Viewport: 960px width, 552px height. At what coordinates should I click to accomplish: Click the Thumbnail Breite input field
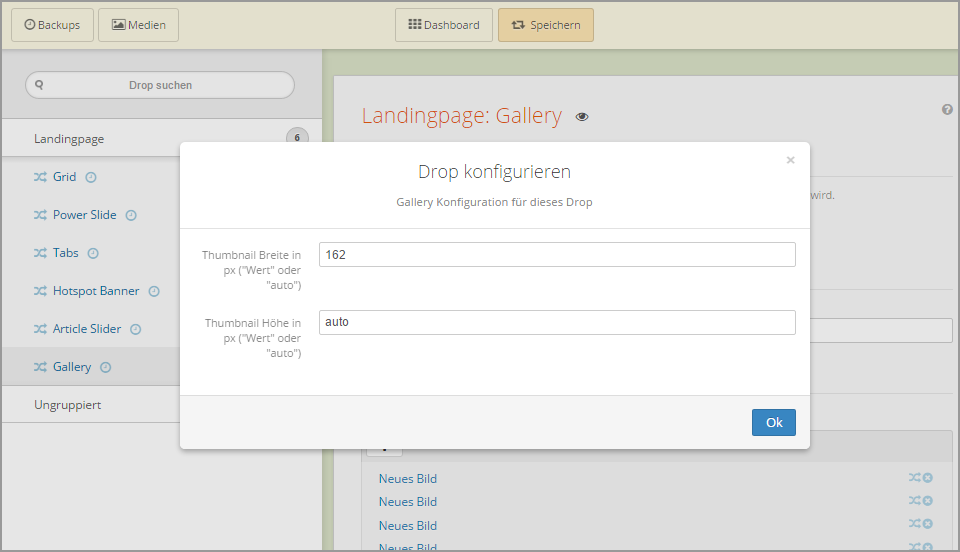point(557,255)
